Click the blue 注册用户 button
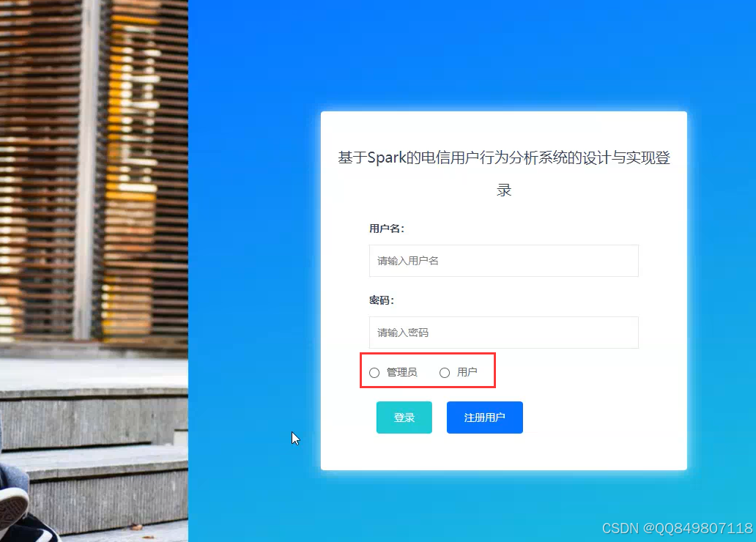The image size is (756, 542). point(484,417)
